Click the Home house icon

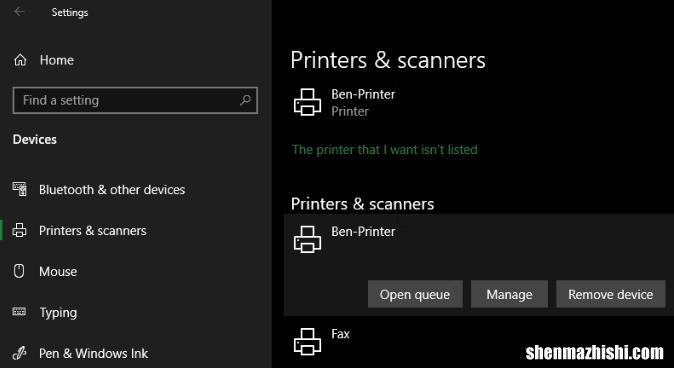pos(20,60)
